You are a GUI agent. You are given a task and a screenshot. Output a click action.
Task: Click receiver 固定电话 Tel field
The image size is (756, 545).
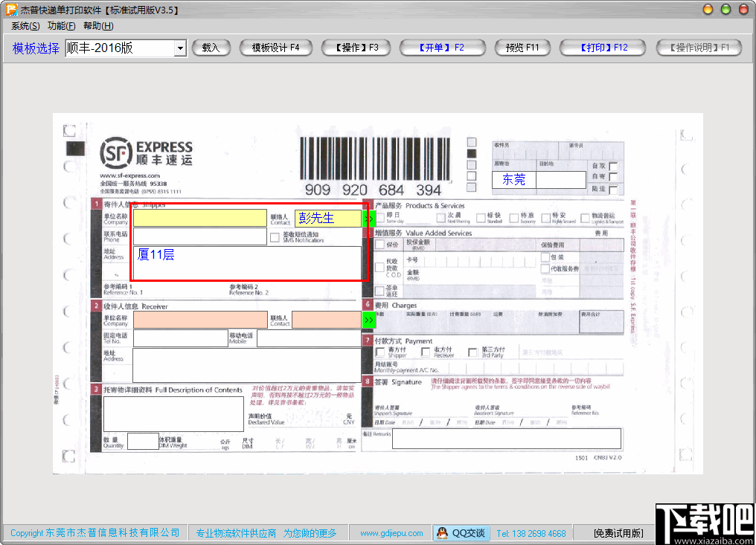[180, 338]
